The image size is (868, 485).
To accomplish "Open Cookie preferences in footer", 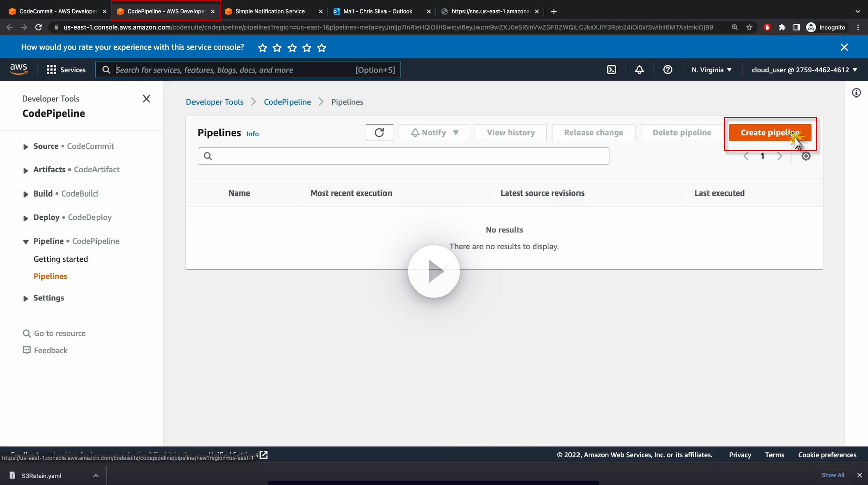I will tap(827, 455).
